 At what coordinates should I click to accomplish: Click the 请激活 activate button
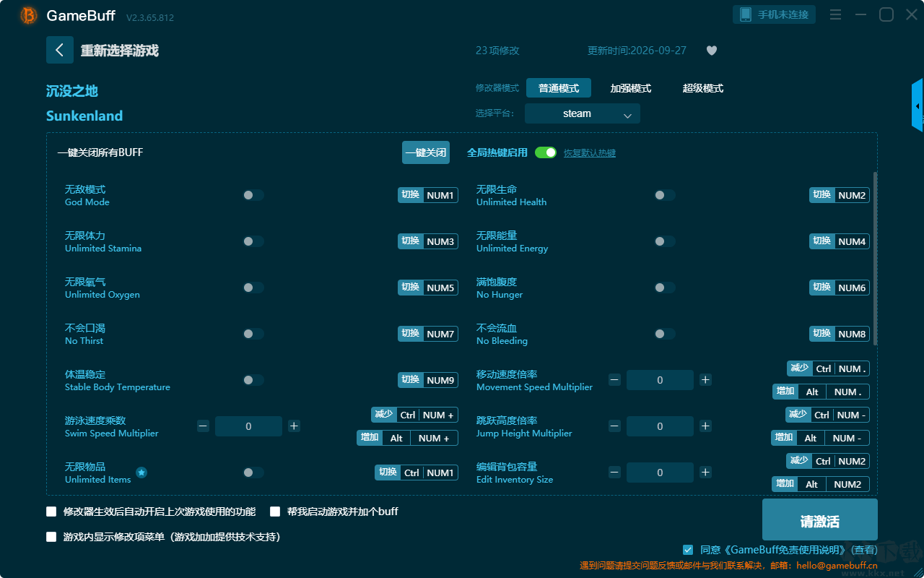point(820,521)
